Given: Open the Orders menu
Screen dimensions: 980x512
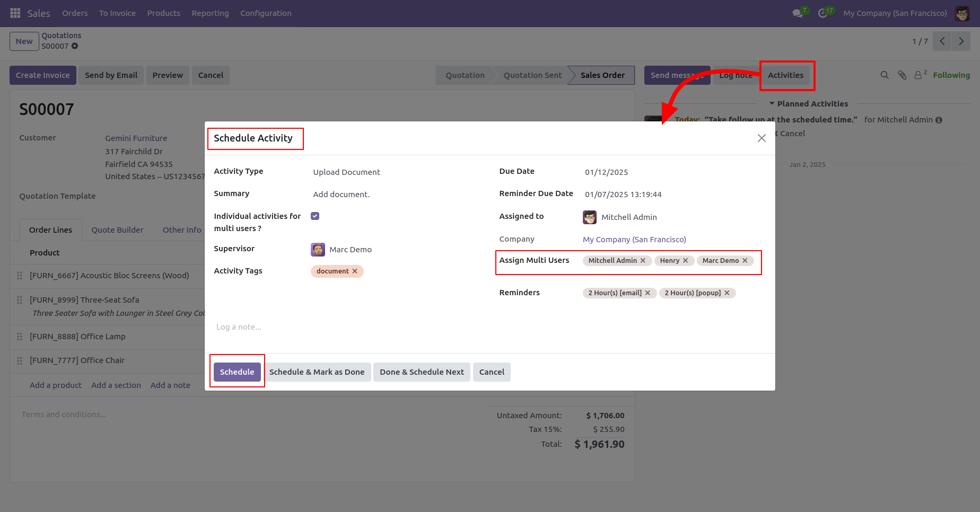Looking at the screenshot, I should pos(75,13).
